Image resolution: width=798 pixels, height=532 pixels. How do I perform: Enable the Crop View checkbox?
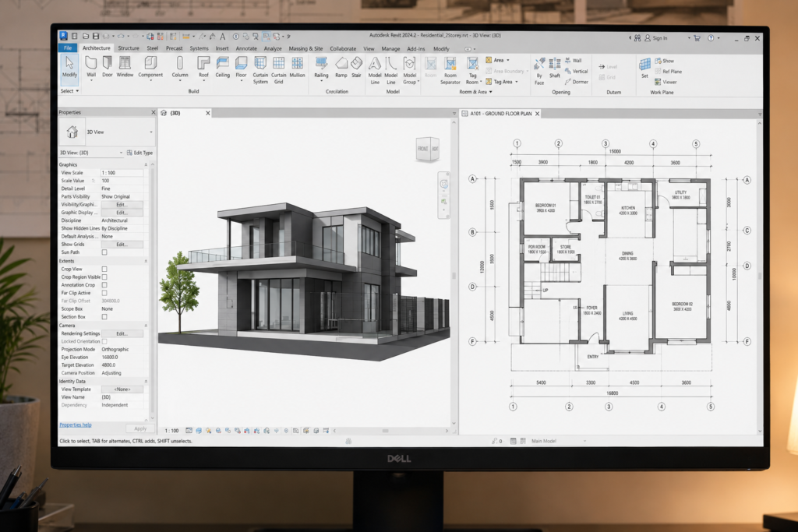[104, 269]
